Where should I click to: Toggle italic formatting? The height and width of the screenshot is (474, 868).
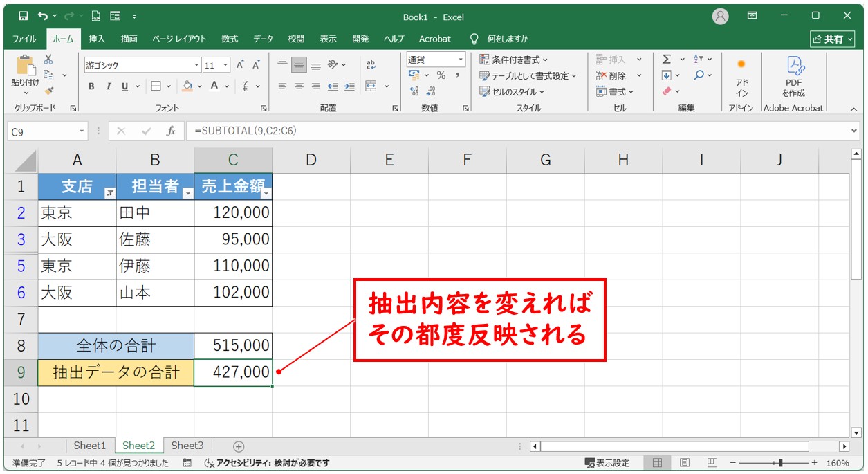point(108,86)
